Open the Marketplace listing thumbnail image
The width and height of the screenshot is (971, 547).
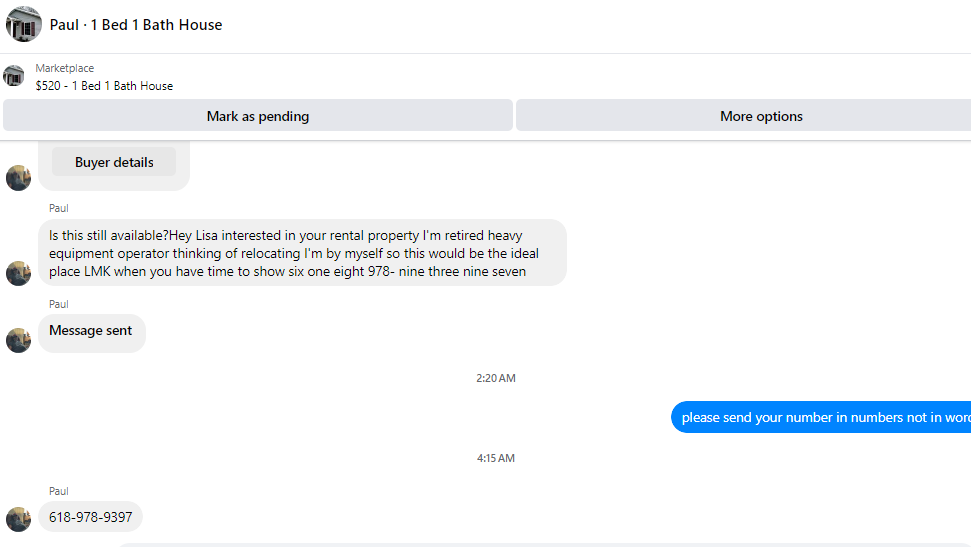coord(14,76)
